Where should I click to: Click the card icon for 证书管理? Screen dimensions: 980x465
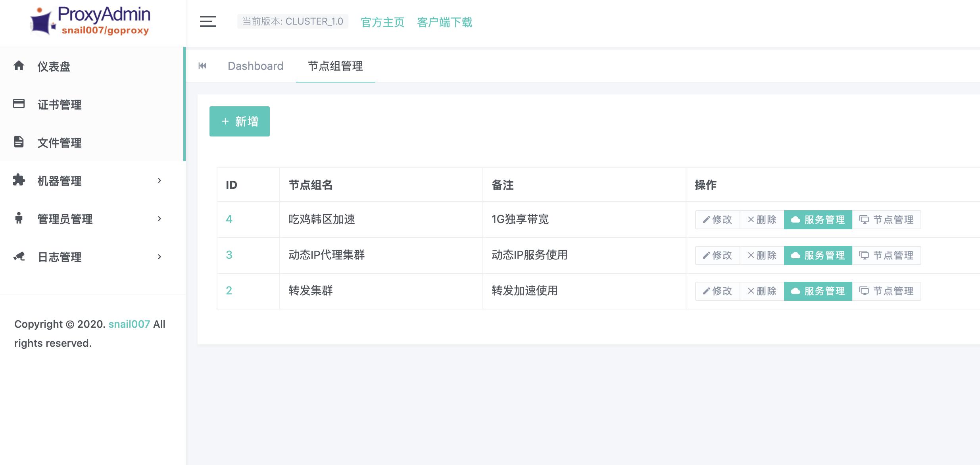(19, 104)
